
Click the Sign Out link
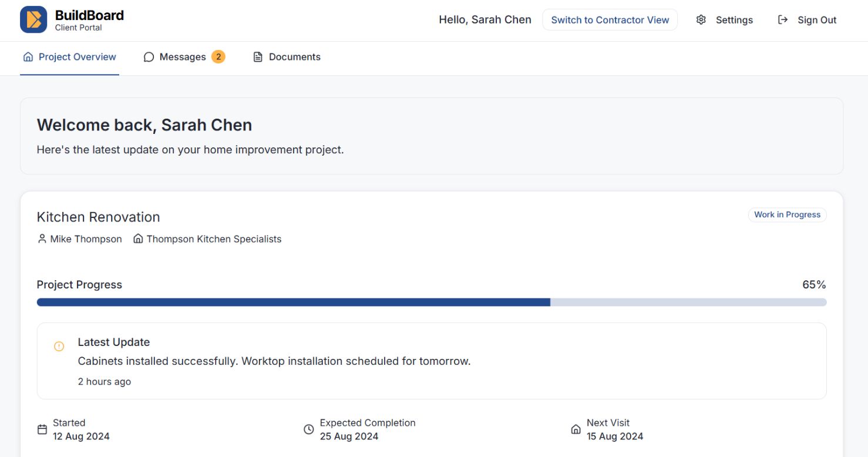point(817,19)
